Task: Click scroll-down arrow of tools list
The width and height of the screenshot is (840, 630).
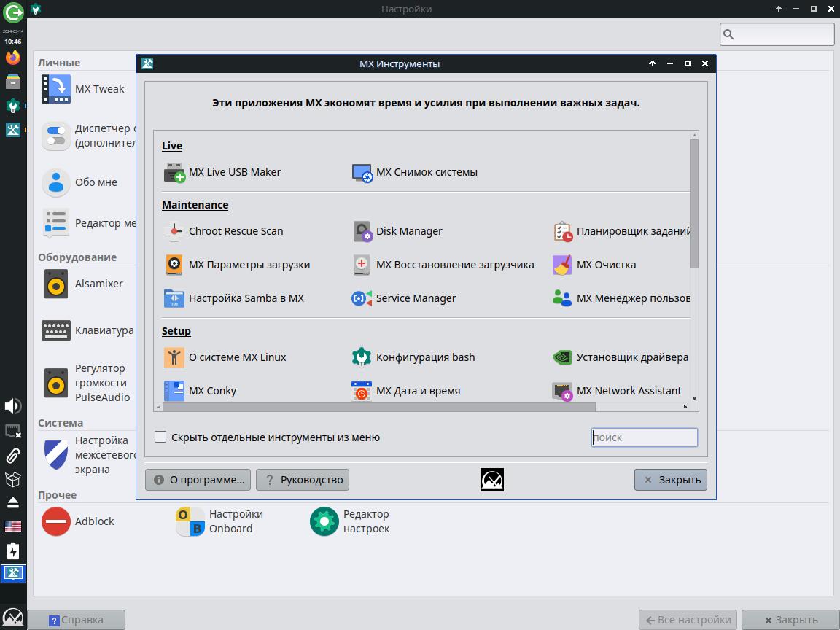Action: 694,398
